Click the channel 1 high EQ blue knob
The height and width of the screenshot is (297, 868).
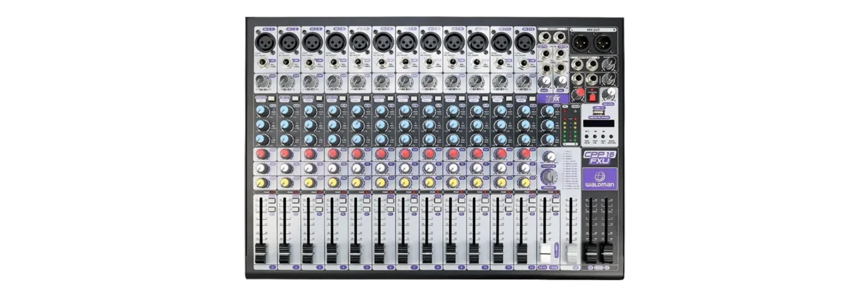pos(262,110)
